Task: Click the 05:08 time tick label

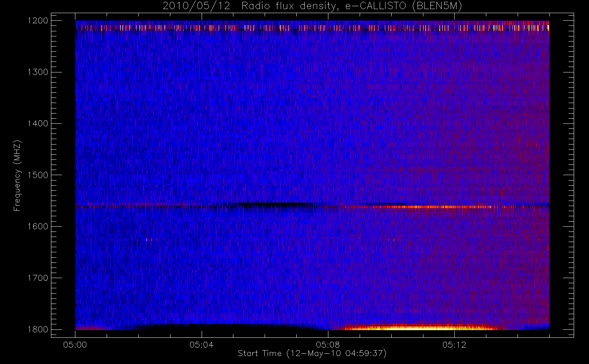Action: pyautogui.click(x=328, y=345)
